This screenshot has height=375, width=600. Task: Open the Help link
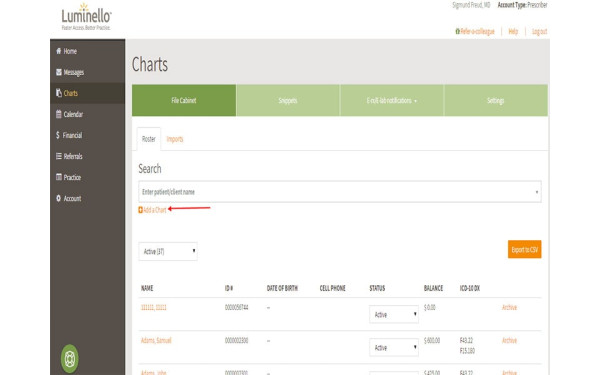click(x=513, y=31)
